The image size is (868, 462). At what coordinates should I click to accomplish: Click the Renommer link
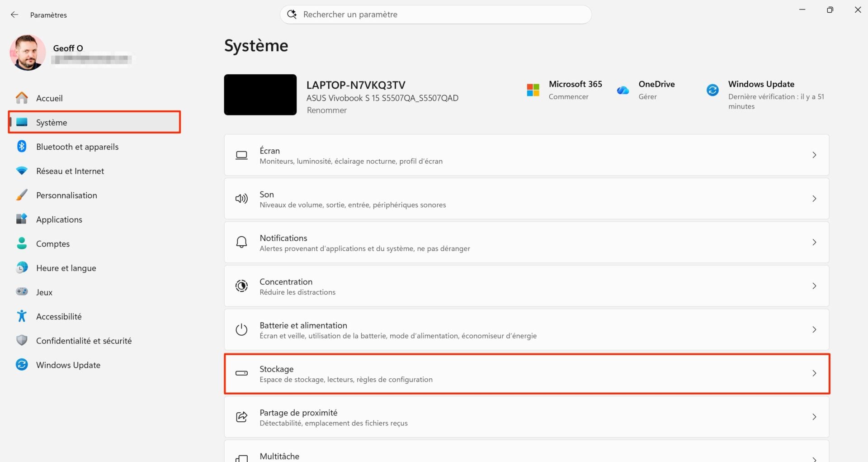point(326,110)
